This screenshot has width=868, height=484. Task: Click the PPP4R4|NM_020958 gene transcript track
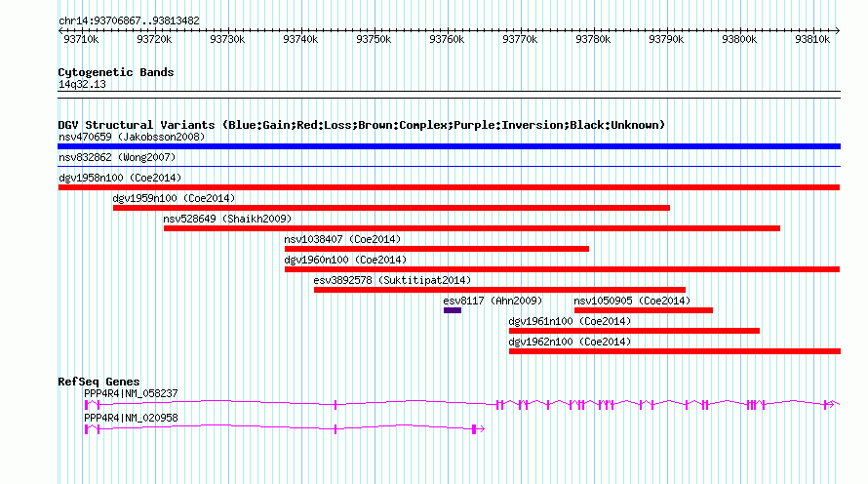tap(285, 428)
